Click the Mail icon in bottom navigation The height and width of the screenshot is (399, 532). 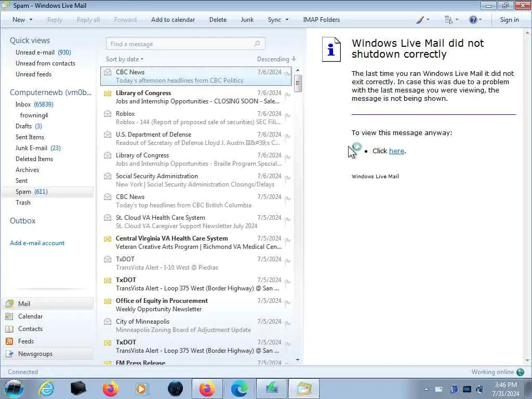[x=9, y=303]
